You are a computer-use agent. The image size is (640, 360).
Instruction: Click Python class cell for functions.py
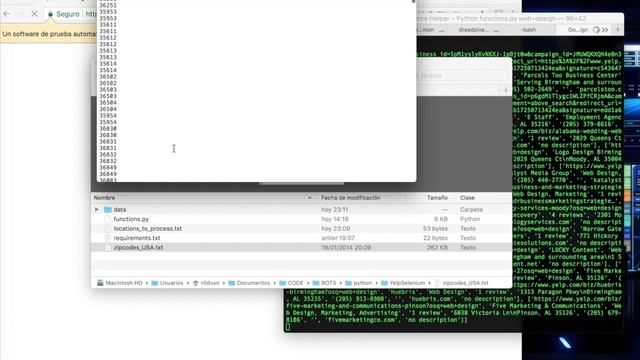[x=470, y=219]
